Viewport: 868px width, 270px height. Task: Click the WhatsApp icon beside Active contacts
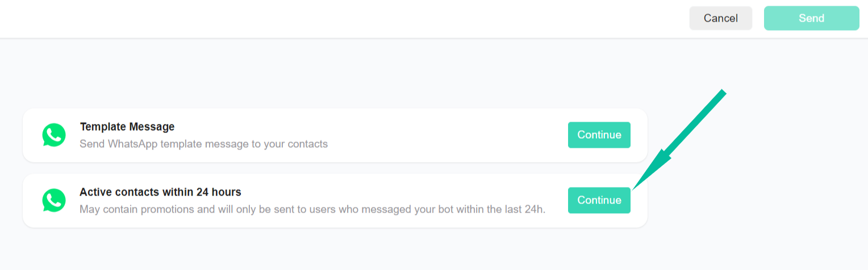[54, 201]
